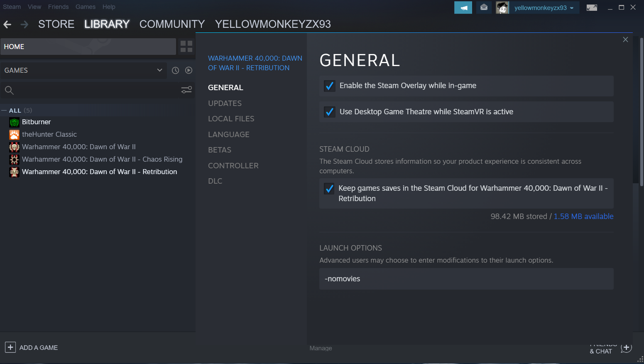
Task: Click the 98.42 MB stored text
Action: 519,216
